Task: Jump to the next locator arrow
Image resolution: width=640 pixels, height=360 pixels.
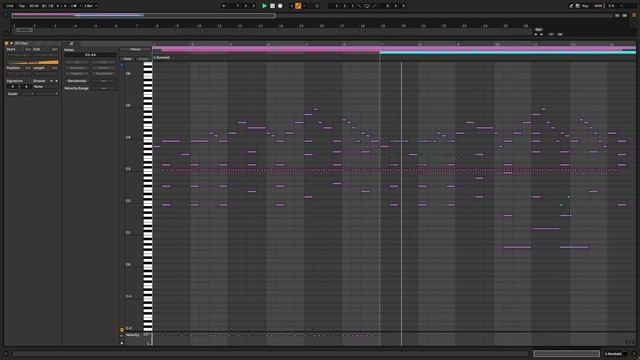Action: coord(542,34)
